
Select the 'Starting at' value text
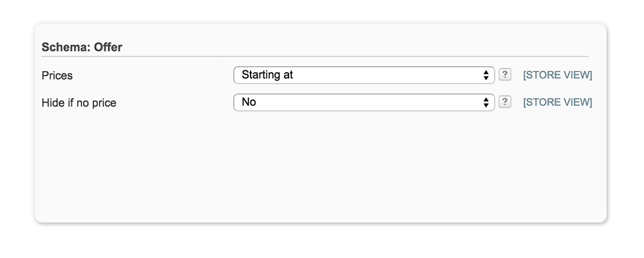[267, 75]
